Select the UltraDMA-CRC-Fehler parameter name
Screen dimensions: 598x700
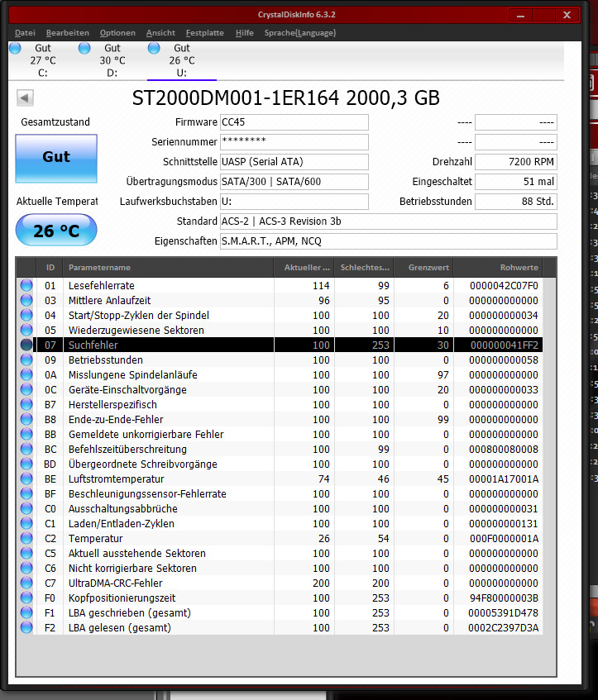pyautogui.click(x=115, y=583)
